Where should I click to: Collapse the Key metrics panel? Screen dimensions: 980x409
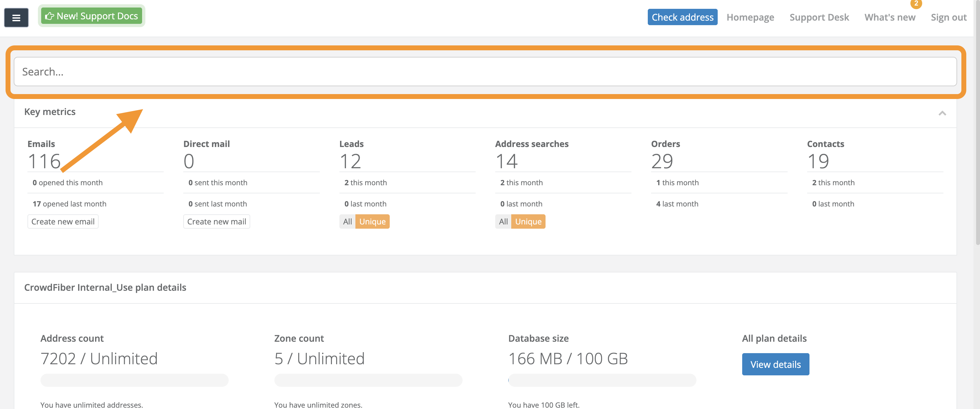coord(942,113)
